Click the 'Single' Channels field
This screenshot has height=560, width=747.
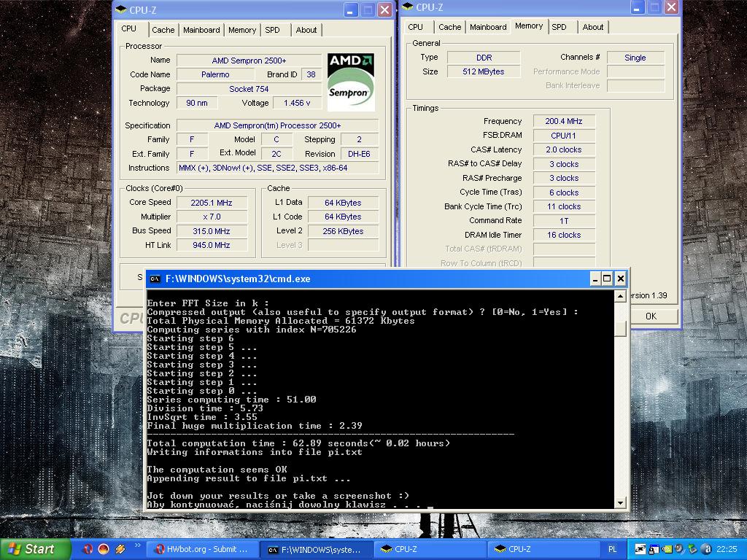coord(635,58)
